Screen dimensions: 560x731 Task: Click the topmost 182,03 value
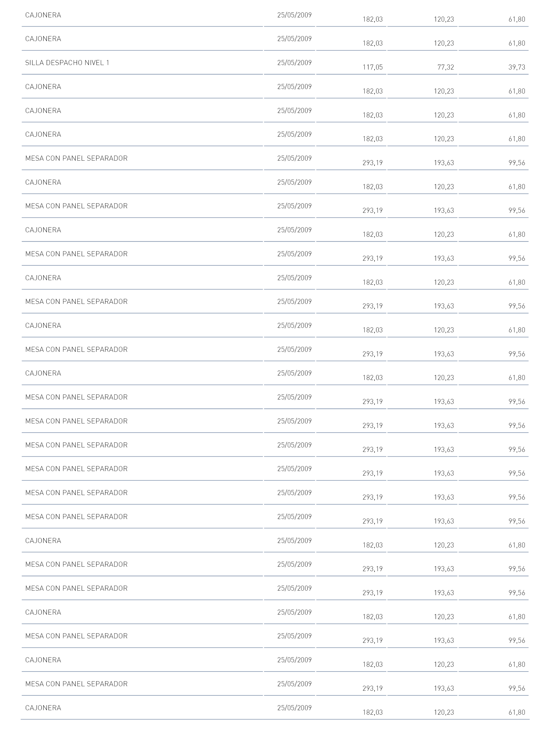[373, 19]
